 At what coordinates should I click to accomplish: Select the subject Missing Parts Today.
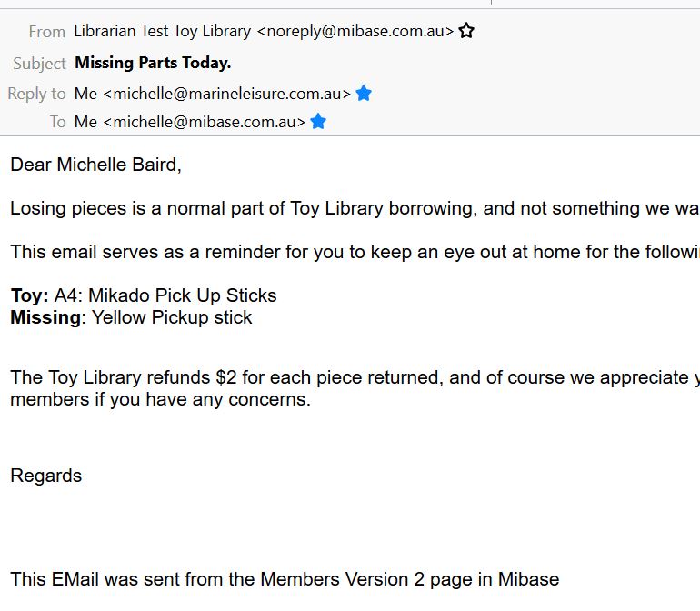[153, 63]
